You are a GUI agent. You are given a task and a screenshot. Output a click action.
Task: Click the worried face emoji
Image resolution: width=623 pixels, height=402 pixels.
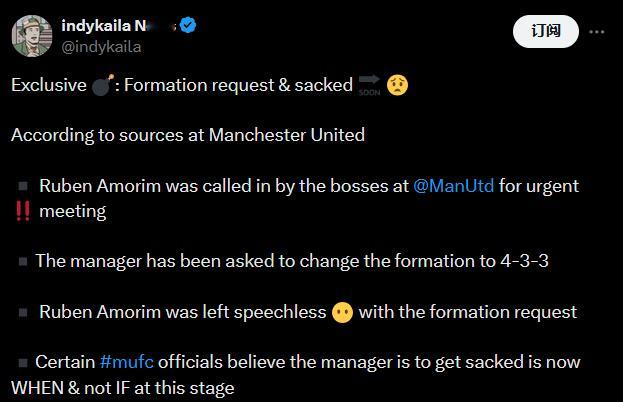click(397, 85)
